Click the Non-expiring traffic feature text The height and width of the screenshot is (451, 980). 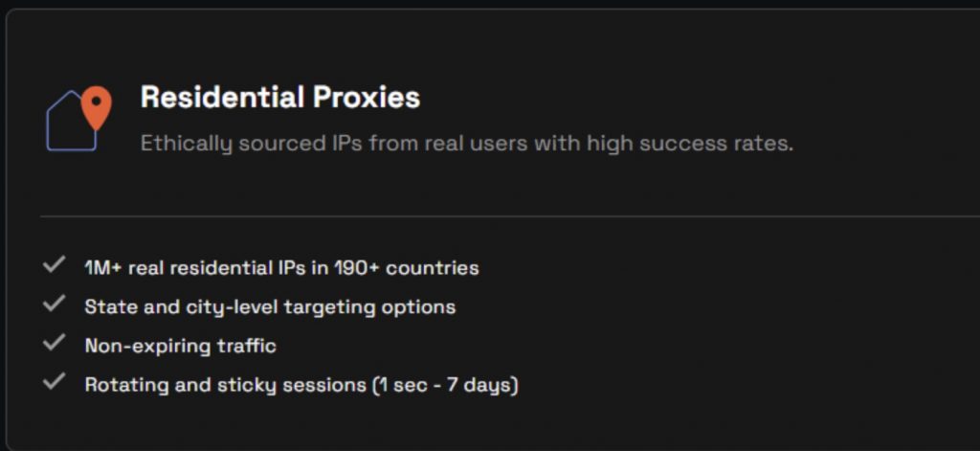(x=180, y=346)
